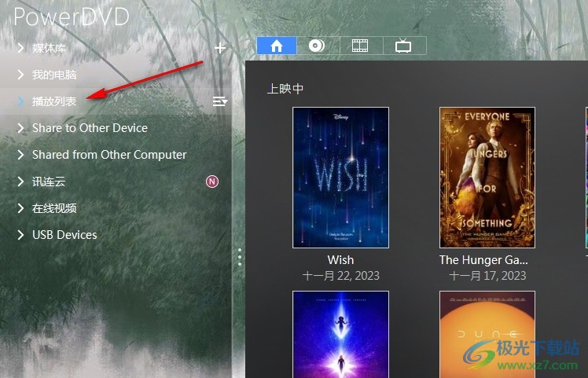
Task: Select 媒体库 in the sidebar
Action: pyautogui.click(x=49, y=48)
